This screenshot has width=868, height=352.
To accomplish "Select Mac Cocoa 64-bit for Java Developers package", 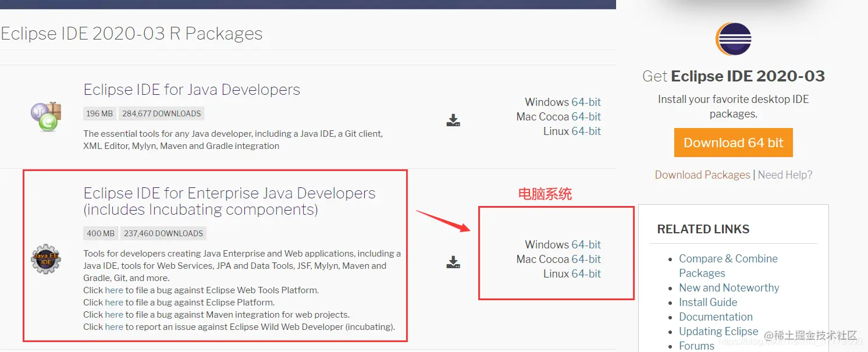I will tap(586, 116).
